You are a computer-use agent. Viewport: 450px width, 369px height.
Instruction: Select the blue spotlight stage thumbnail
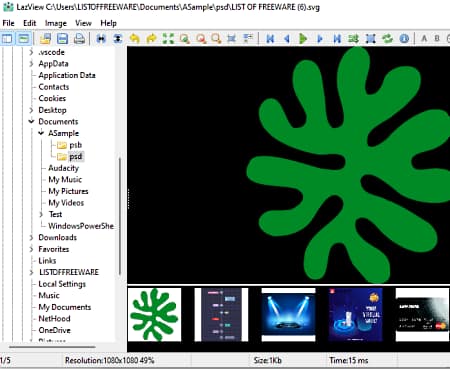coord(288,315)
